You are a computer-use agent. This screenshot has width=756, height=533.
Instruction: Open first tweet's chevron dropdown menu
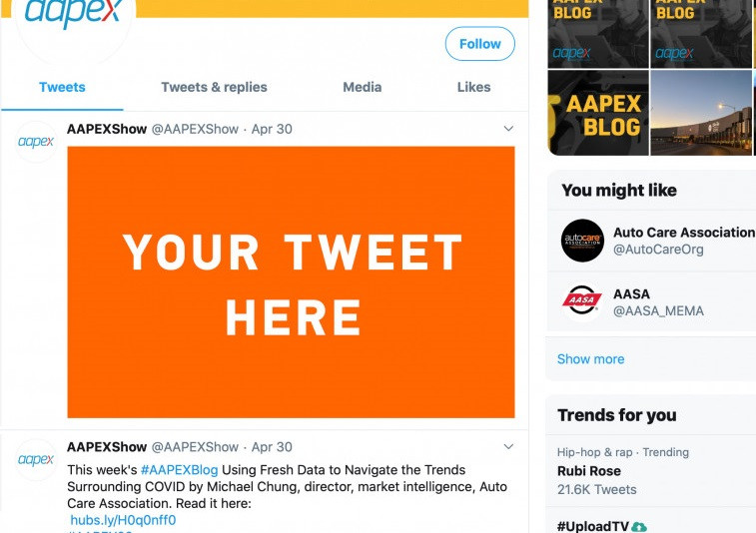[508, 129]
